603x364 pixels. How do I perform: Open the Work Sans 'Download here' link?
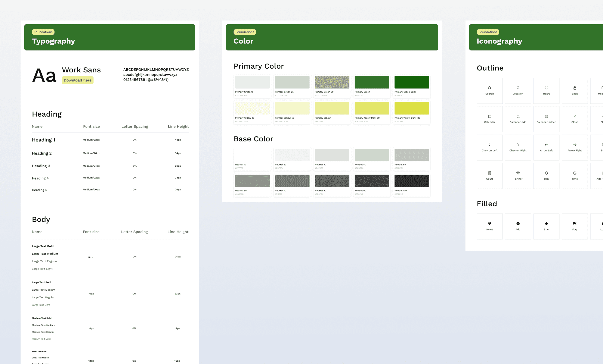pos(78,80)
